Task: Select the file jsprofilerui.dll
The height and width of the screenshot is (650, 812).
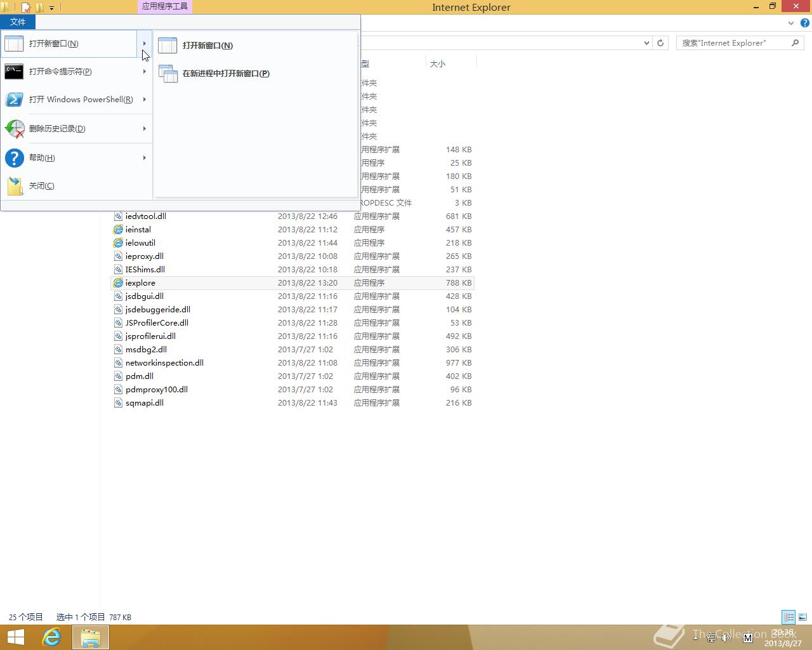Action: click(150, 336)
